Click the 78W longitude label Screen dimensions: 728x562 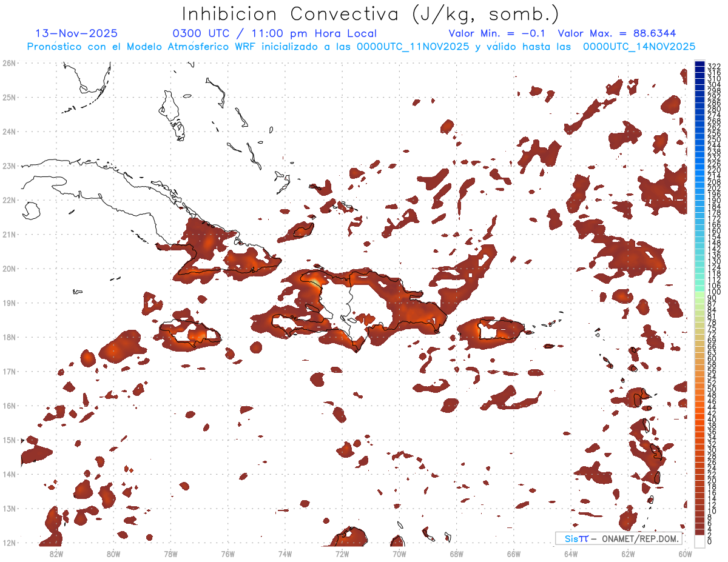170,554
